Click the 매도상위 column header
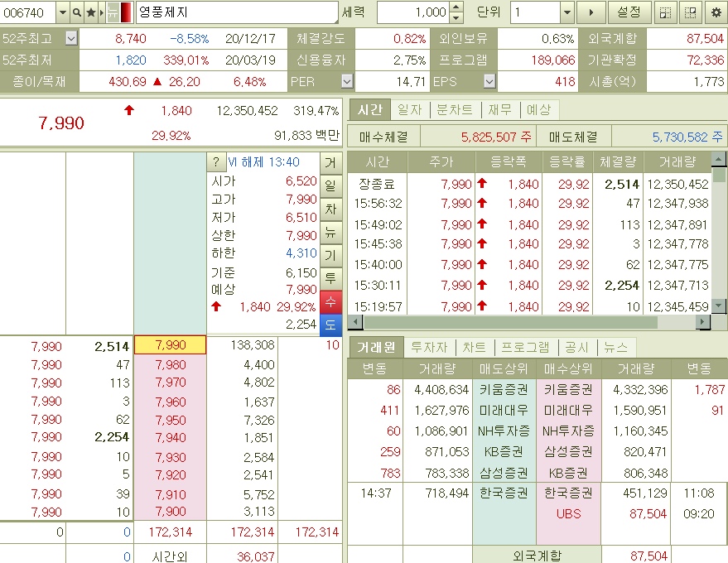The image size is (728, 563). point(504,368)
